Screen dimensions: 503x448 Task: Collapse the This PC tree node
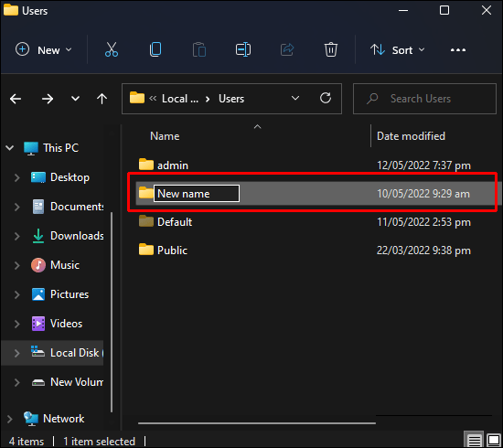(x=10, y=148)
